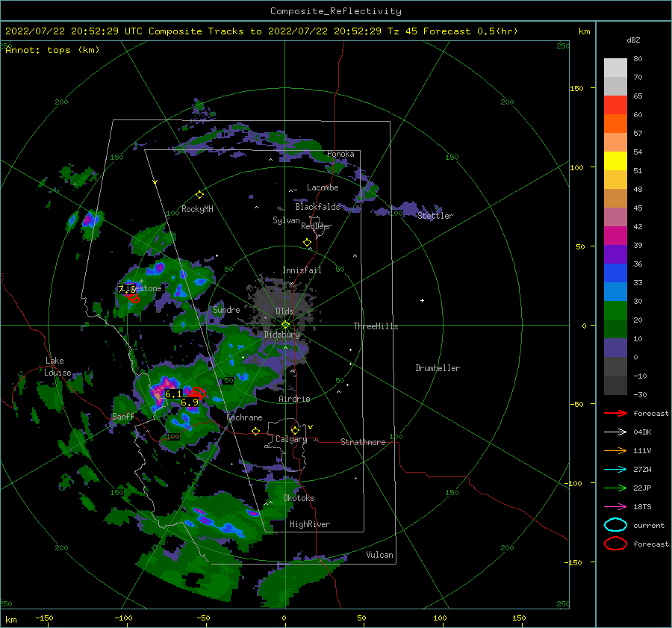Viewport: 672px width, 628px height.
Task: Click the dBZ legend heading
Action: (x=633, y=40)
